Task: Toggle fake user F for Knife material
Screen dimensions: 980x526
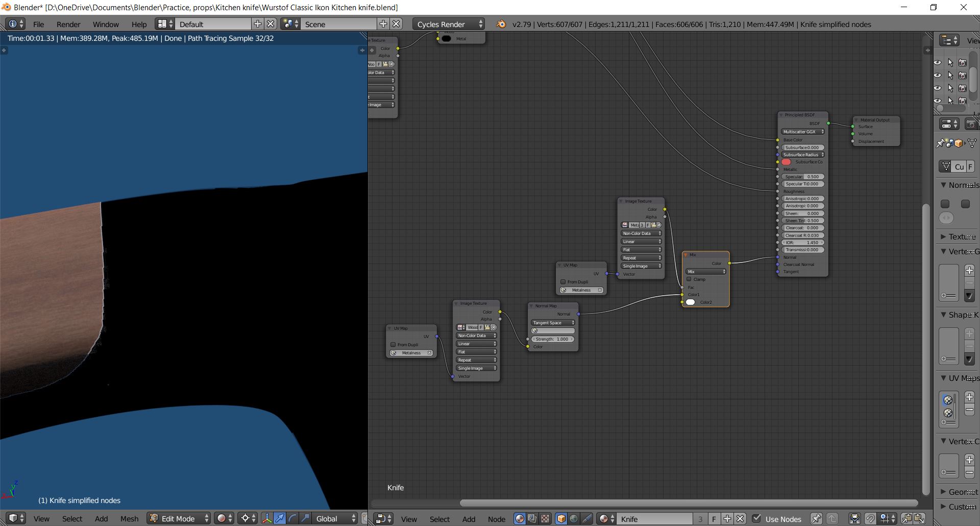Action: 714,519
